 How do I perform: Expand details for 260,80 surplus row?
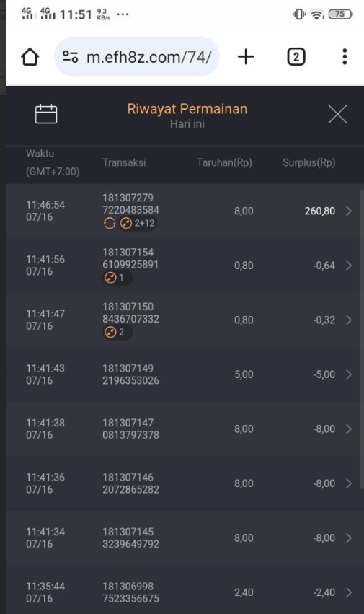tap(349, 211)
